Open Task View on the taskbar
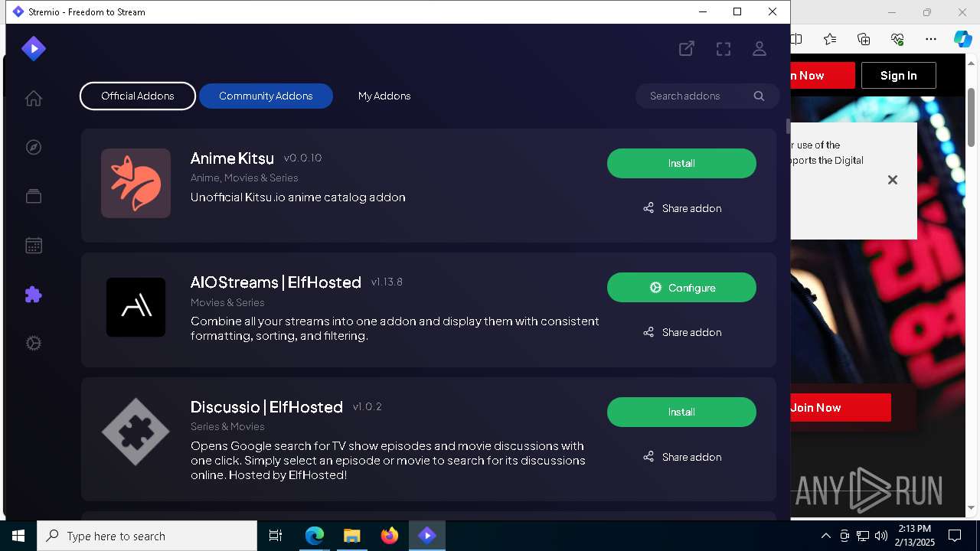The height and width of the screenshot is (551, 980). pos(276,536)
